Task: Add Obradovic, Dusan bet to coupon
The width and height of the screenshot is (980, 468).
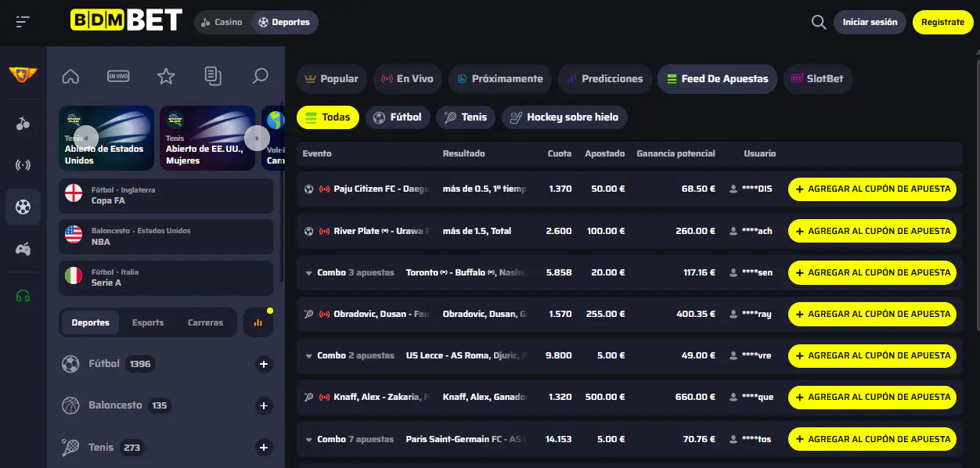Action: [872, 314]
